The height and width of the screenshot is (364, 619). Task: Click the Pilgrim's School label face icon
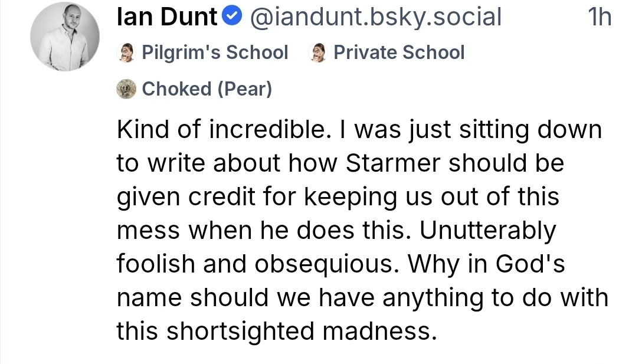coord(125,53)
